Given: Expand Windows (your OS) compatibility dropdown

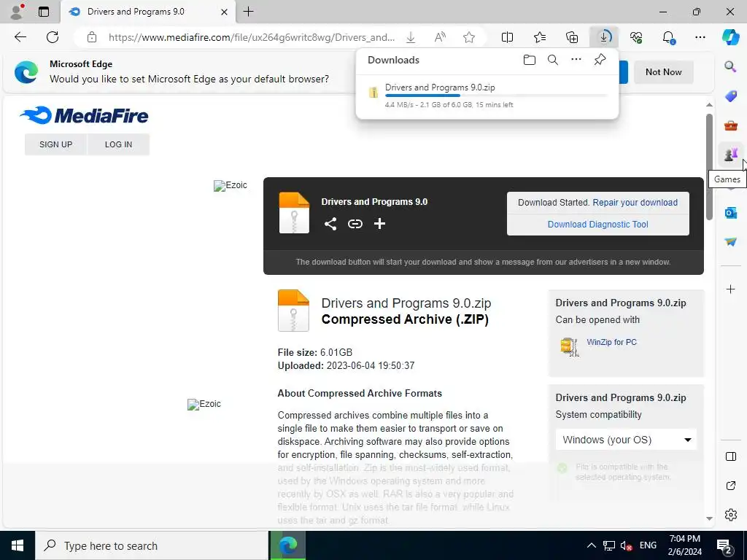Looking at the screenshot, I should [626, 440].
